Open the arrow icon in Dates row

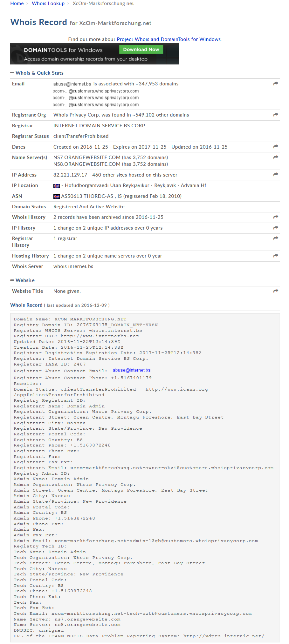[276, 146]
